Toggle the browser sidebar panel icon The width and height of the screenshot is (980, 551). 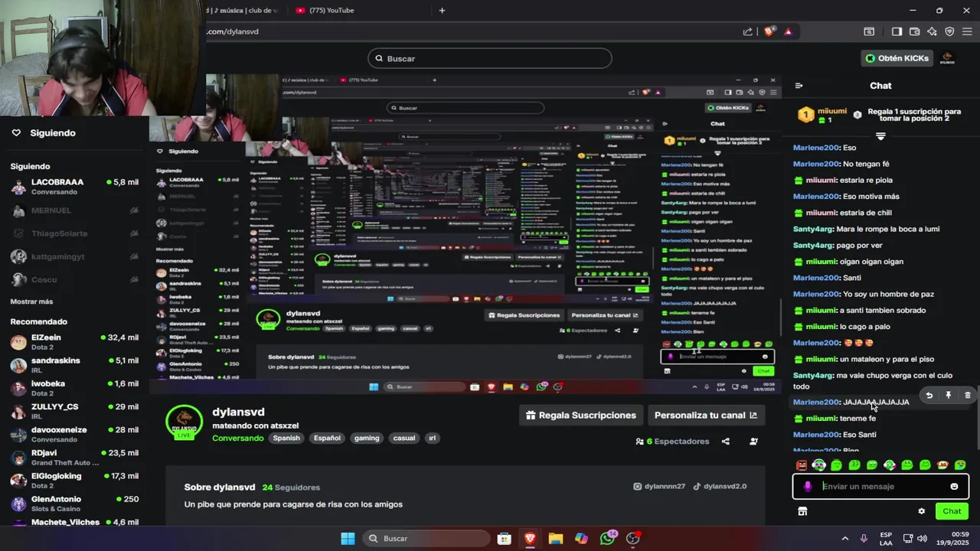(x=897, y=31)
